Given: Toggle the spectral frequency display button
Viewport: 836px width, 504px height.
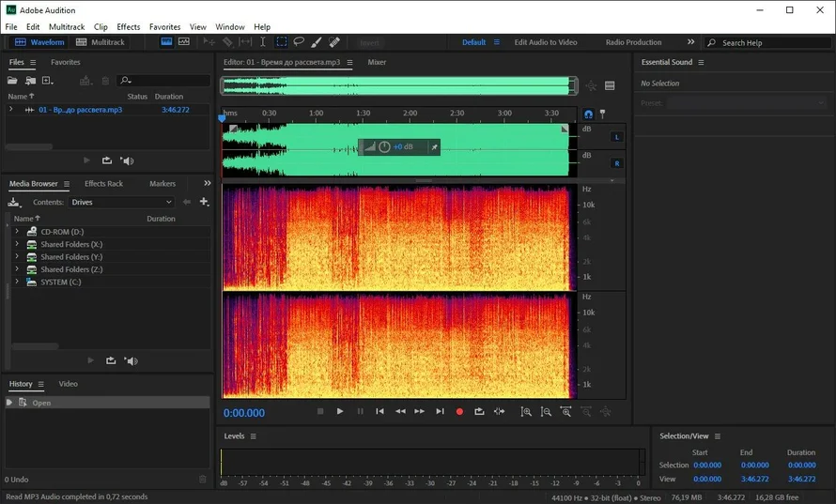Looking at the screenshot, I should tap(166, 41).
